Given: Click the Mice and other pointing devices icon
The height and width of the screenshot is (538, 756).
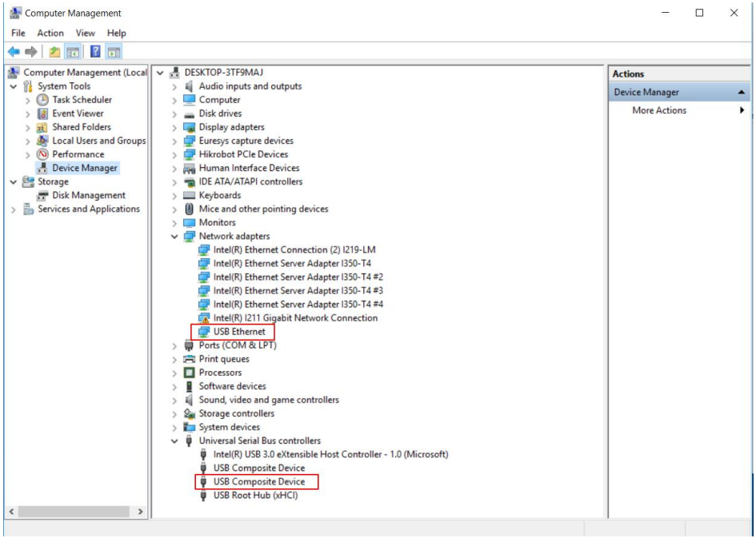Looking at the screenshot, I should pyautogui.click(x=189, y=209).
